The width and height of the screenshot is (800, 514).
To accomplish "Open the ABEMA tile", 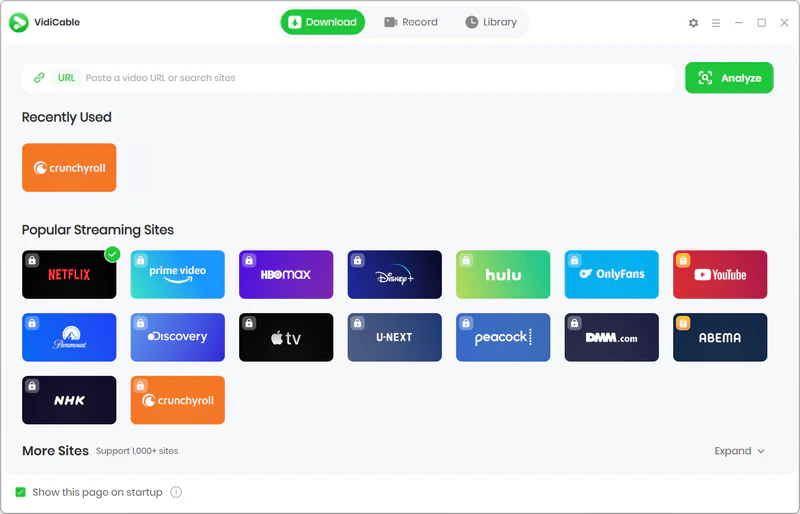I will [x=720, y=337].
